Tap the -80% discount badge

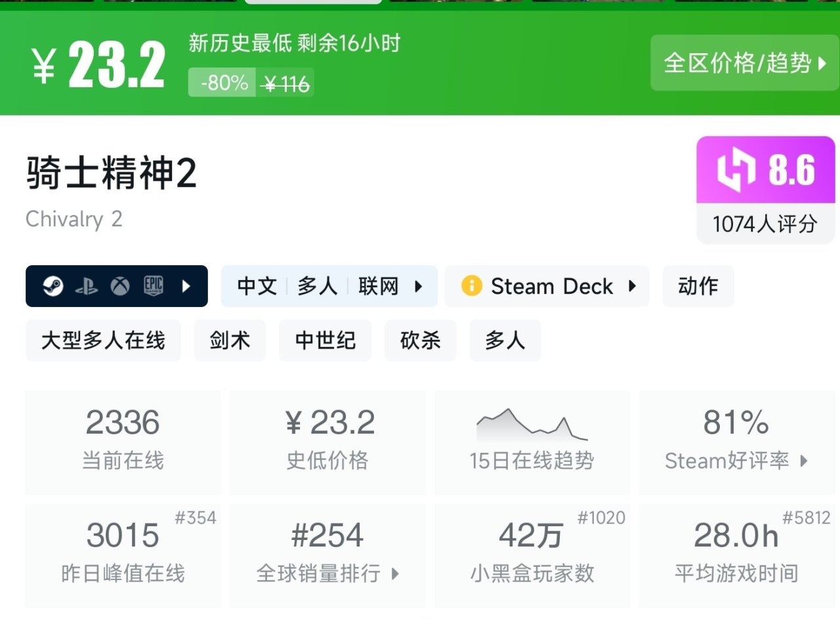[x=224, y=83]
